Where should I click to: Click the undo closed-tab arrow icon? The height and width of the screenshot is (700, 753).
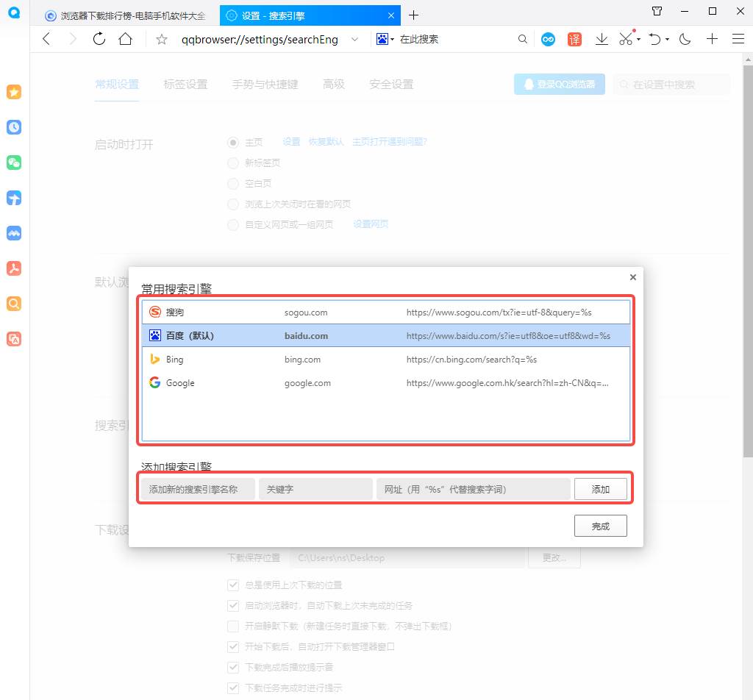(x=655, y=40)
